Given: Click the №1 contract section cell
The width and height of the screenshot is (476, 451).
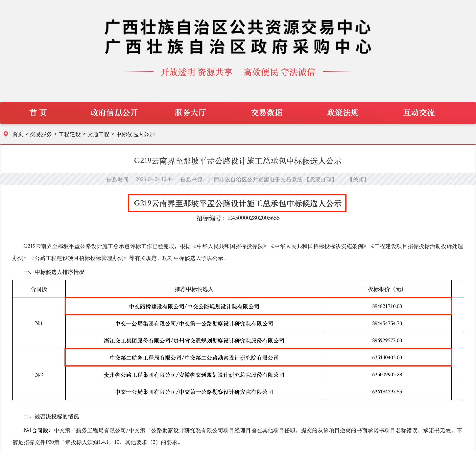Looking at the screenshot, I should point(39,323).
